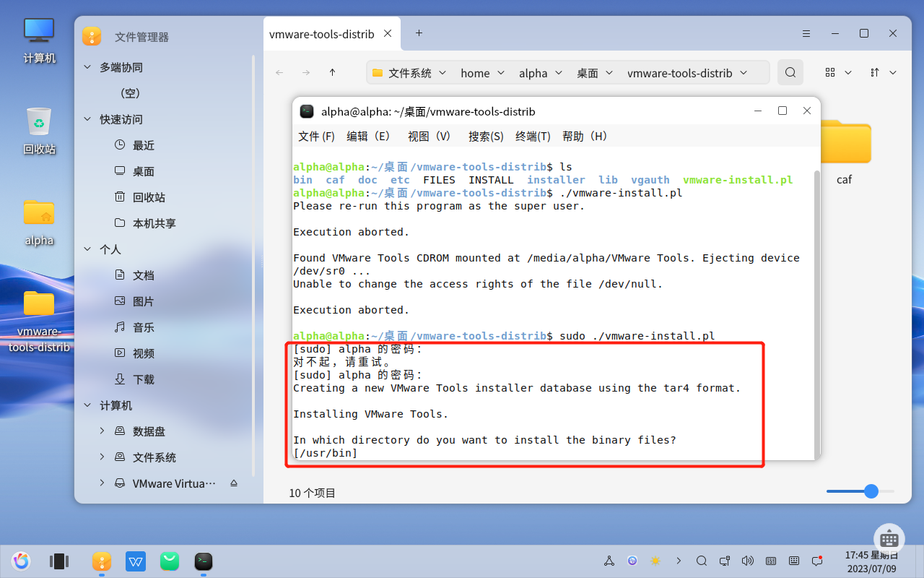Viewport: 924px width, 578px height.
Task: Click the taskbar clock showing 17:45
Action: point(872,561)
